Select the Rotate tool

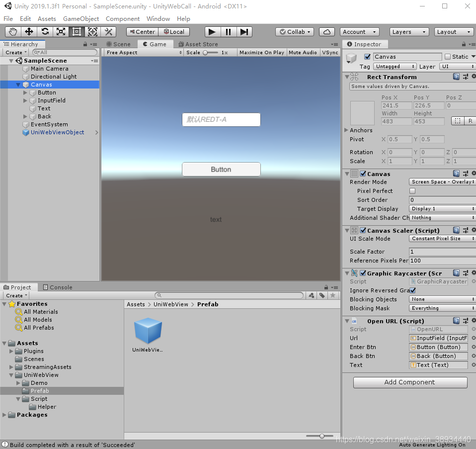pos(45,31)
